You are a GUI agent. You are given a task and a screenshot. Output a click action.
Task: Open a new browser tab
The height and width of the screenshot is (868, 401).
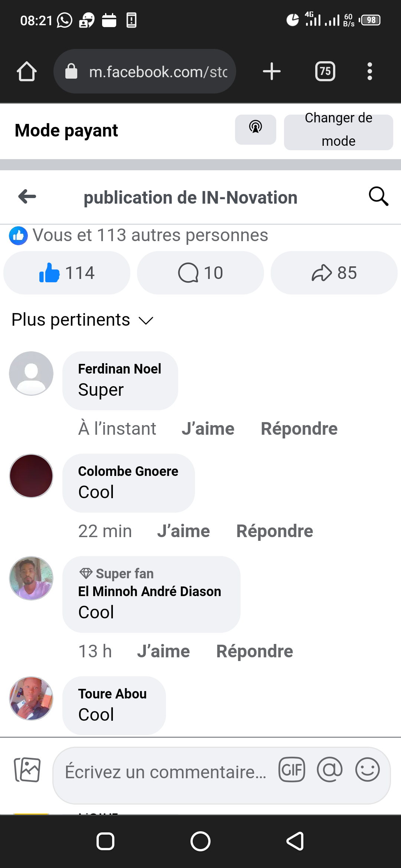click(x=271, y=71)
